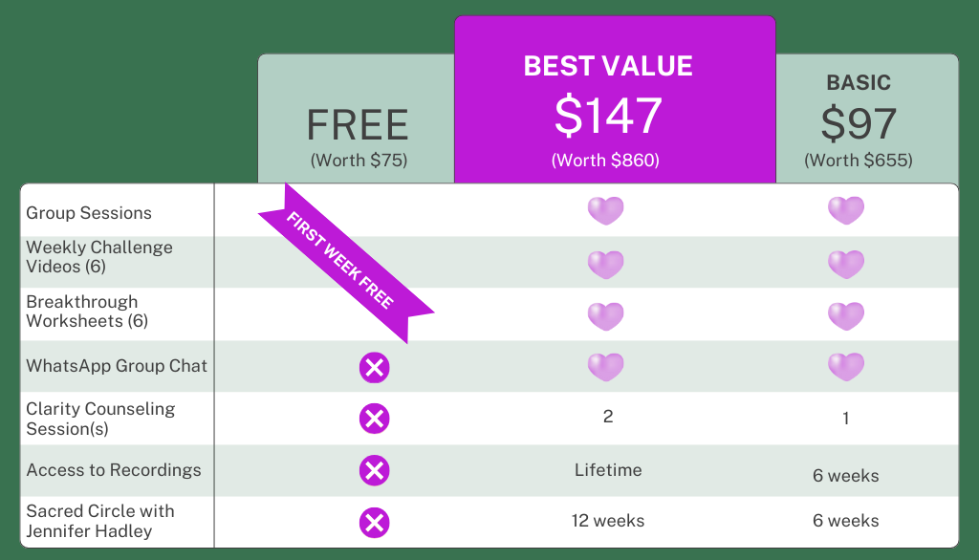The image size is (979, 560).
Task: Click the Lifetime recordings access value
Action: pyautogui.click(x=608, y=470)
